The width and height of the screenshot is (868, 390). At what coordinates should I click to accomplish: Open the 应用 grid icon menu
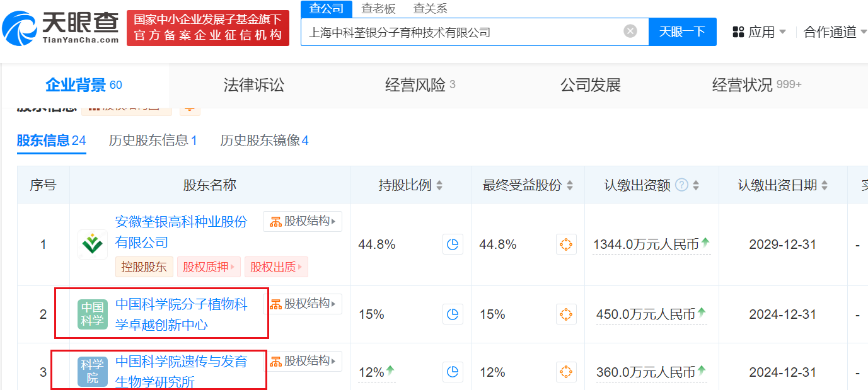coord(738,32)
